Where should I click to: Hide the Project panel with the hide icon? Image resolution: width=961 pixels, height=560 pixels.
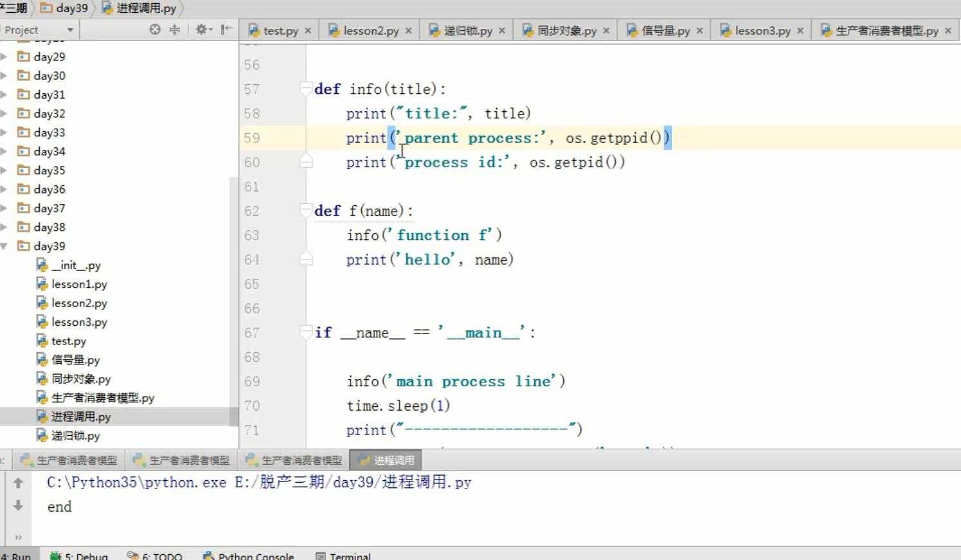pos(226,30)
